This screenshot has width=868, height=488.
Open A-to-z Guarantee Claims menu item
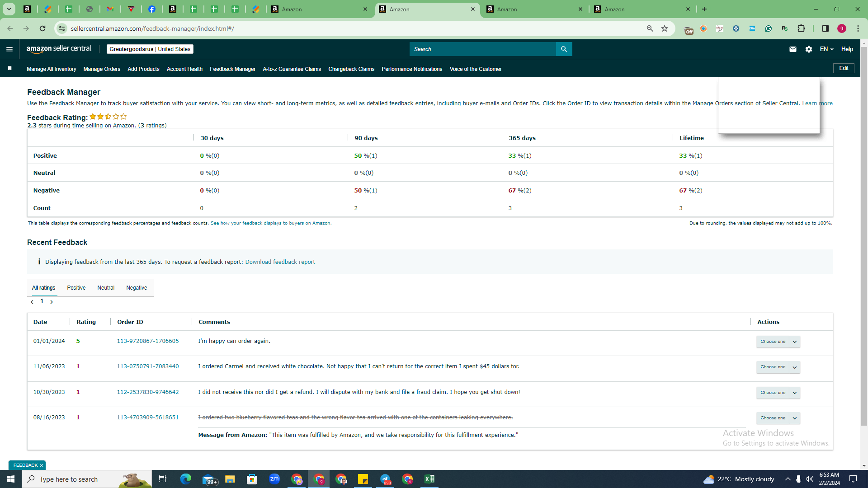click(x=292, y=69)
